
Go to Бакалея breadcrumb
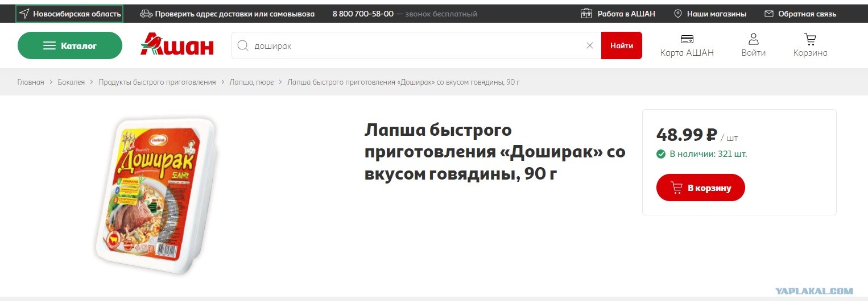click(71, 82)
